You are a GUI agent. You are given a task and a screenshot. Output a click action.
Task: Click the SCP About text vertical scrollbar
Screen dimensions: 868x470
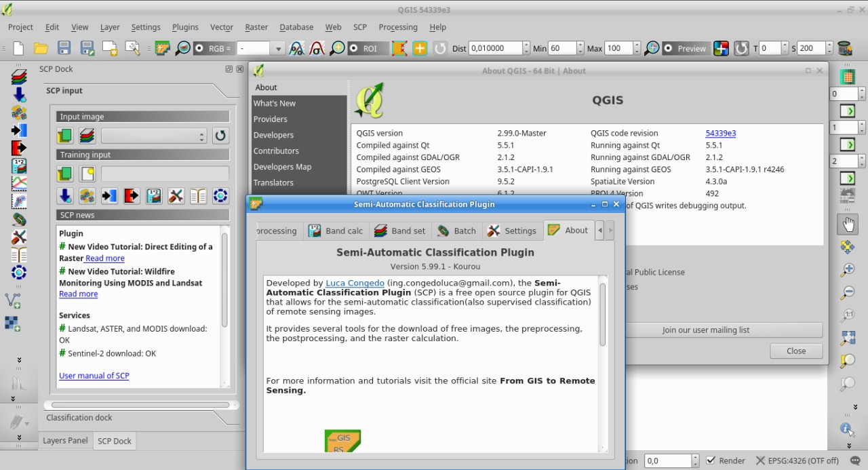pos(602,315)
